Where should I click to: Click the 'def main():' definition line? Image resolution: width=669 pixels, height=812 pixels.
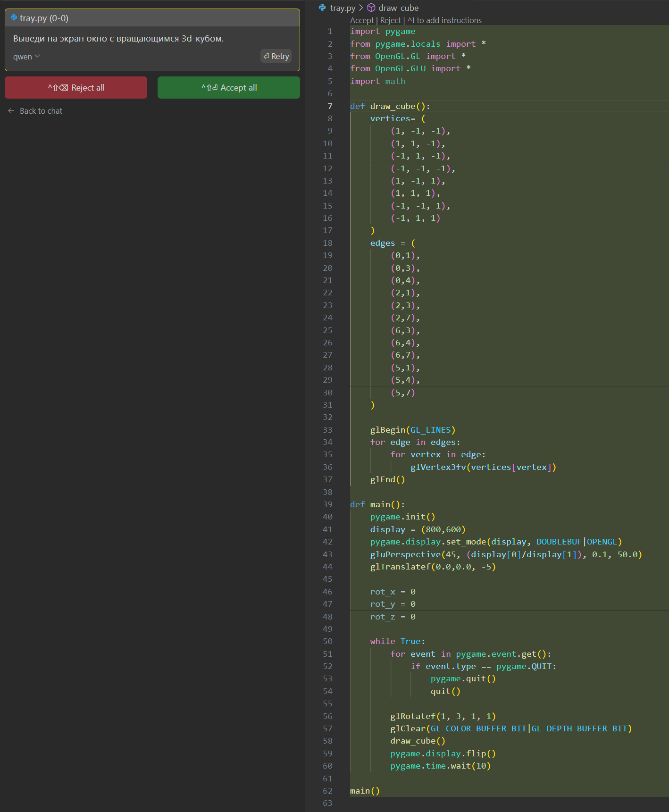pyautogui.click(x=377, y=504)
